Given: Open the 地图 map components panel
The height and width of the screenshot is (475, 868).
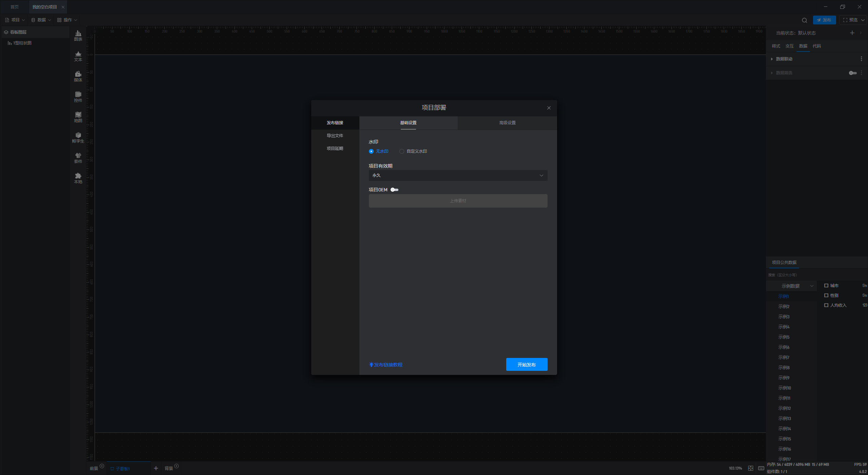Looking at the screenshot, I should [78, 117].
